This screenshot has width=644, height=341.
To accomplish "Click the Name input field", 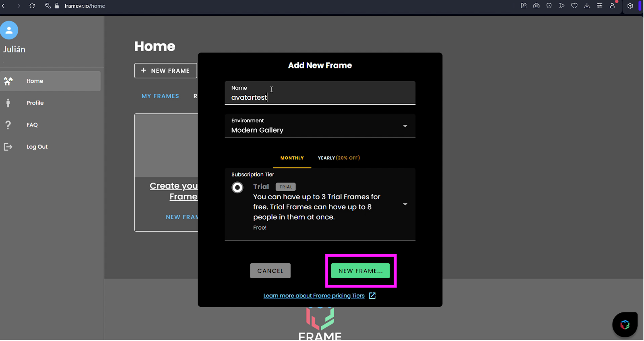I will point(320,97).
